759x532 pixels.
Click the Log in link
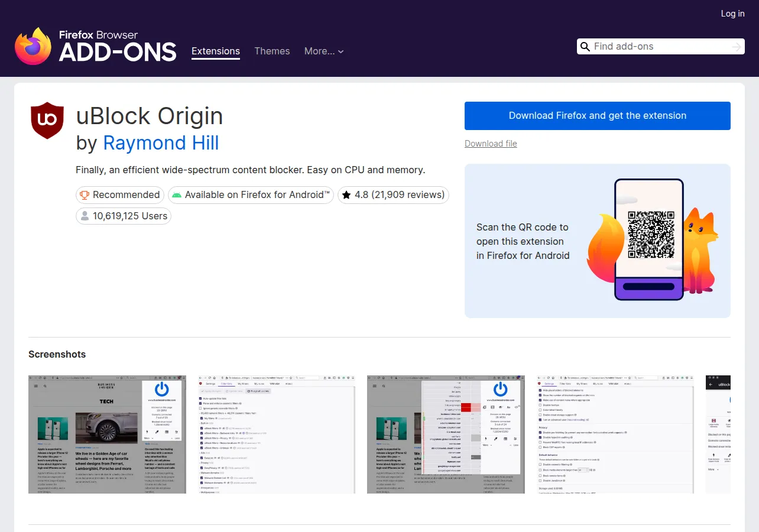click(x=732, y=14)
